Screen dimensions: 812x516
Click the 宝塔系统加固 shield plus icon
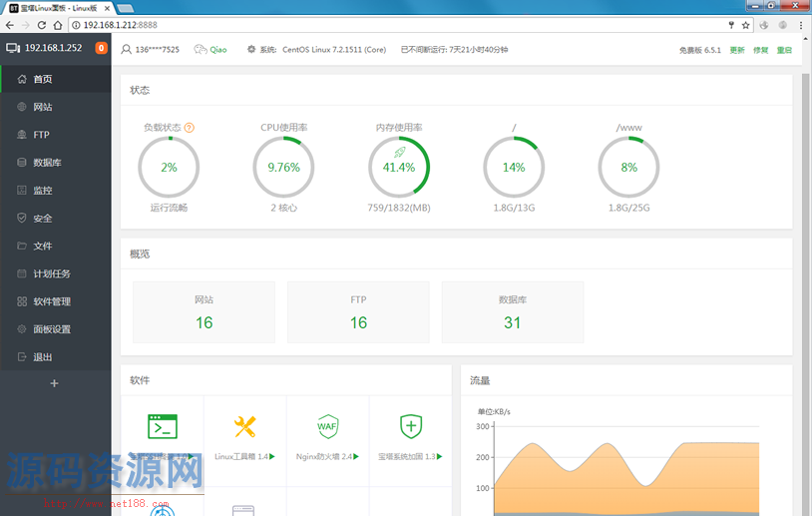click(x=411, y=426)
